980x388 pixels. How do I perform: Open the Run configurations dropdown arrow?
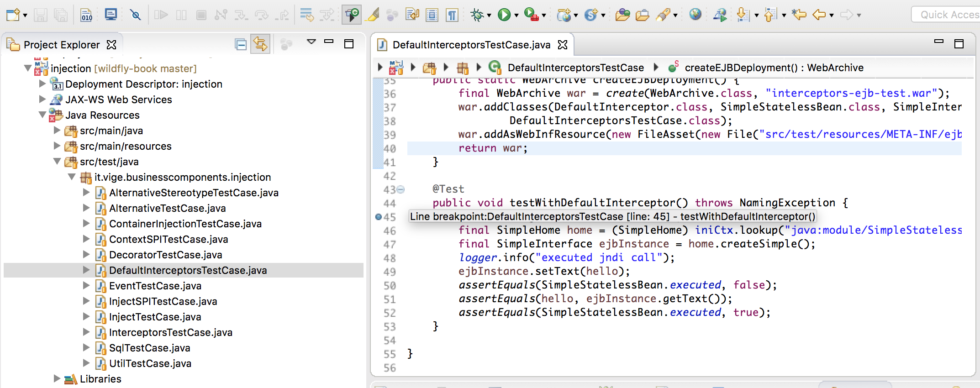516,16
